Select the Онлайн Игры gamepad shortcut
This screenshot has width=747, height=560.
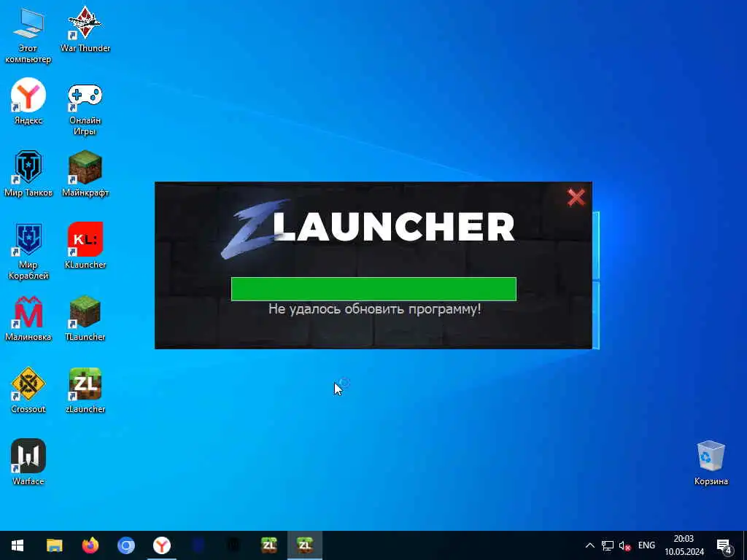click(85, 108)
